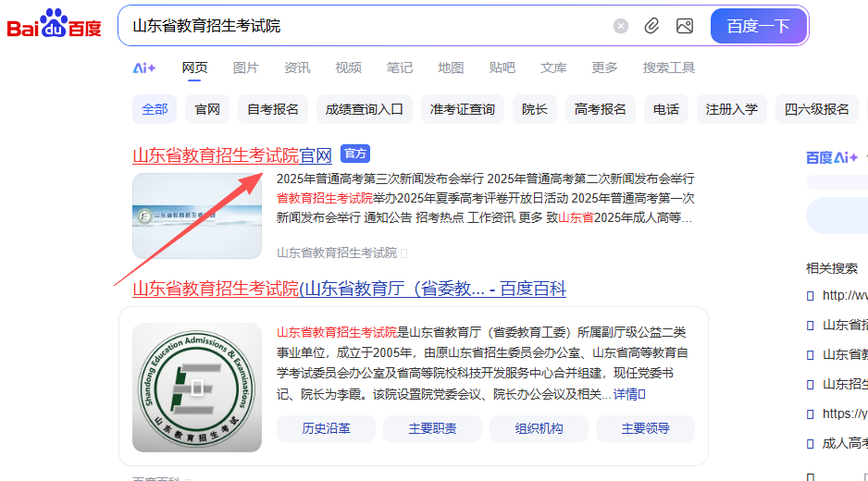Open the AI+ search tab

click(144, 68)
